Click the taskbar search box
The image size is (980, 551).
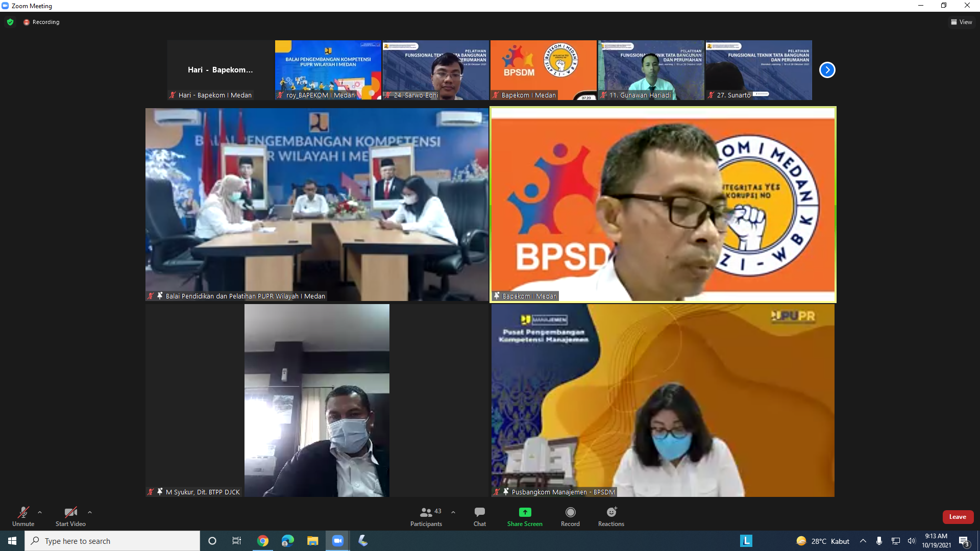click(112, 541)
